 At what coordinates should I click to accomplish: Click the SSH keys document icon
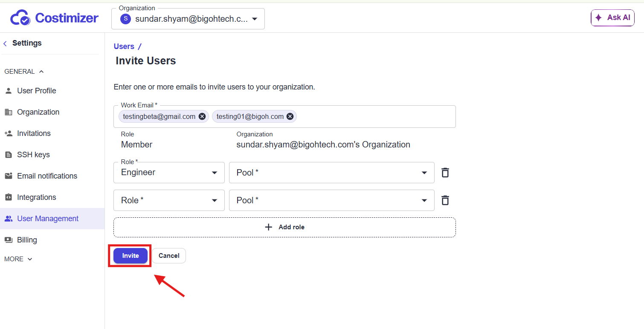coord(9,155)
